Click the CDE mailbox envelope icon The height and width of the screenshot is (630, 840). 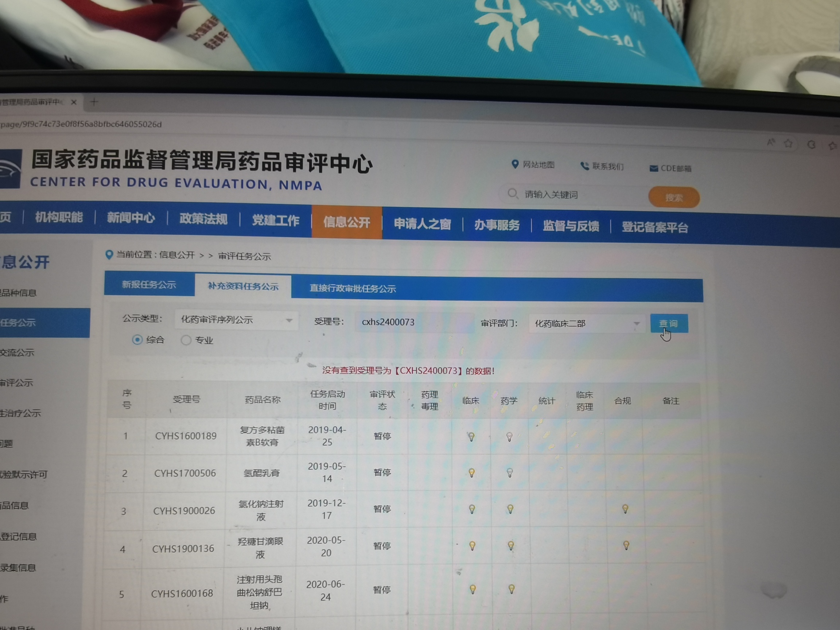pyautogui.click(x=654, y=168)
